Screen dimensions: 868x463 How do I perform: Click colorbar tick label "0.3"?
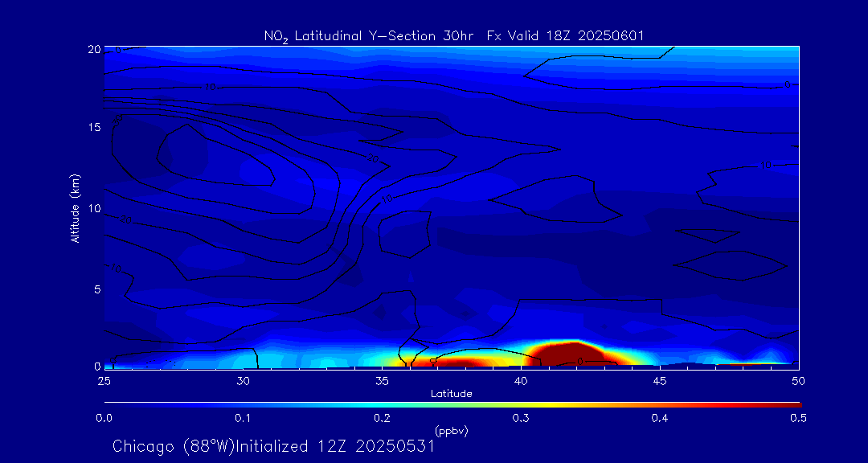coord(521,418)
